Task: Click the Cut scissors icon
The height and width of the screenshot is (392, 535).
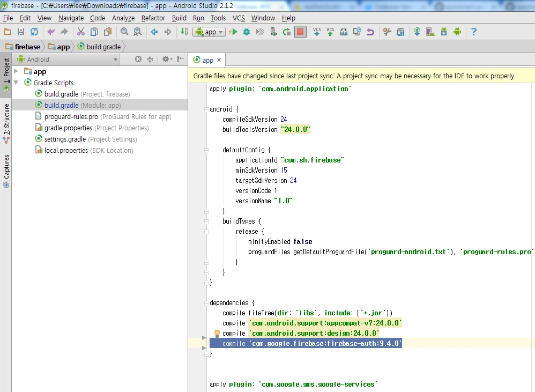Action: tap(81, 32)
